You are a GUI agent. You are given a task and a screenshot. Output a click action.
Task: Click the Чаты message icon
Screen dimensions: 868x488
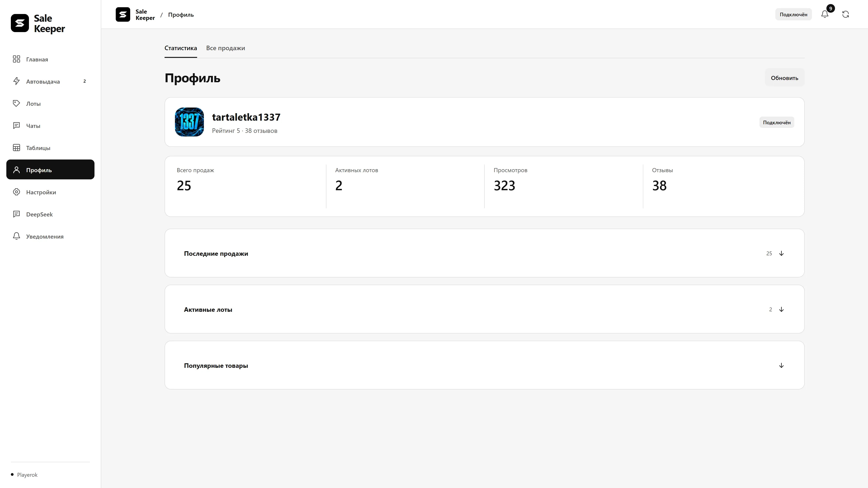click(x=16, y=126)
